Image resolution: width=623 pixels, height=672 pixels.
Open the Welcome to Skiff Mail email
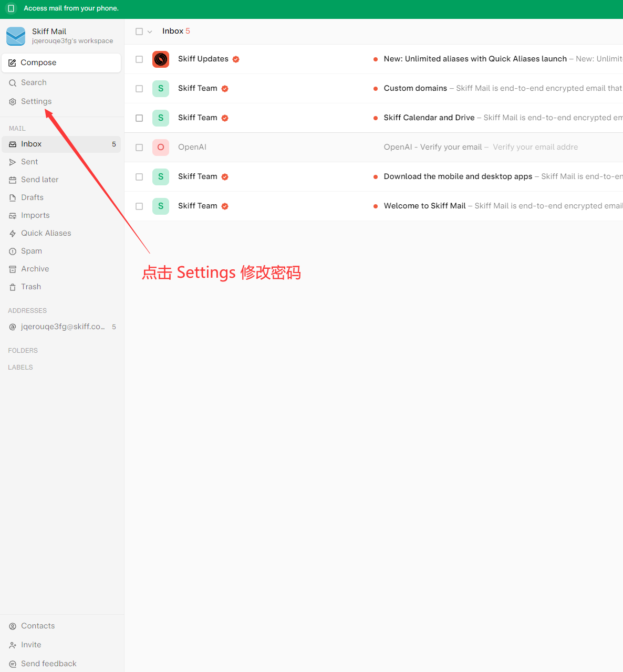374,206
